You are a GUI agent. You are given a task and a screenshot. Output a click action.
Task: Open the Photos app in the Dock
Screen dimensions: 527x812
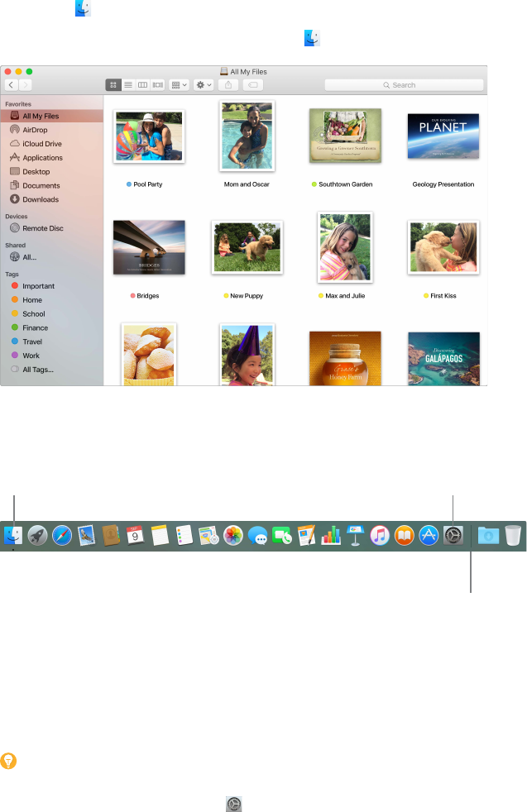233,536
